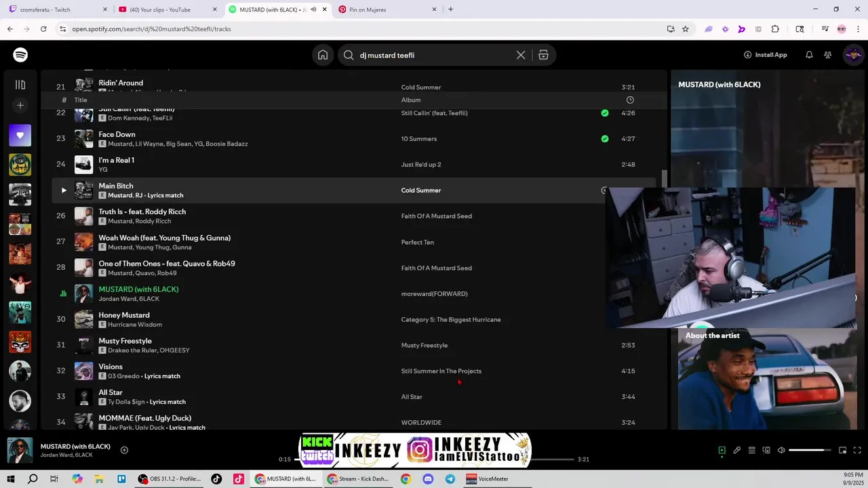868x488 pixels.
Task: Open the Queue icon
Action: point(751,450)
